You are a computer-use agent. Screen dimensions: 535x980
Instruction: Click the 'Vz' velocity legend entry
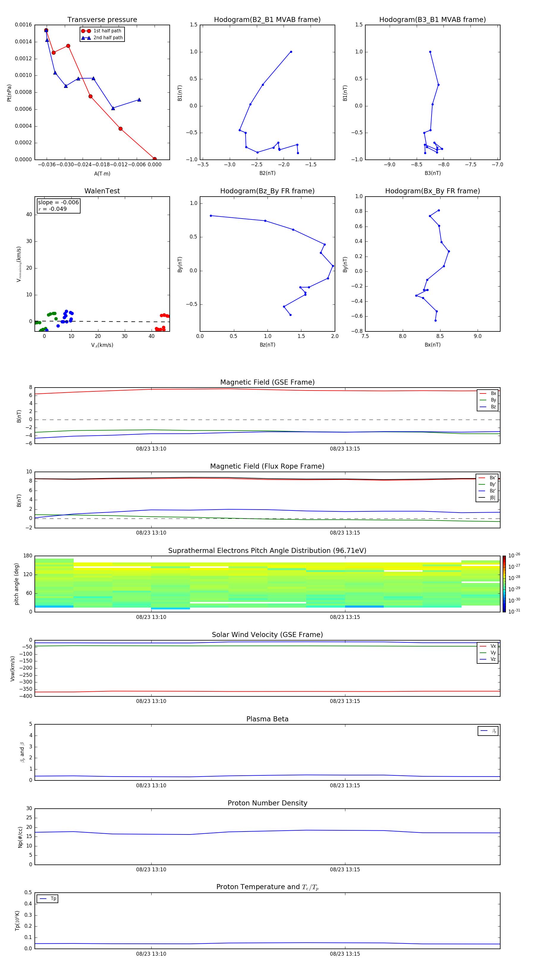(x=488, y=659)
